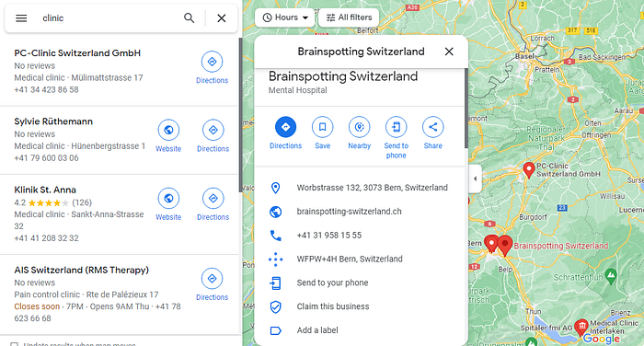Click the shield icon for claiming business

pyautogui.click(x=276, y=306)
